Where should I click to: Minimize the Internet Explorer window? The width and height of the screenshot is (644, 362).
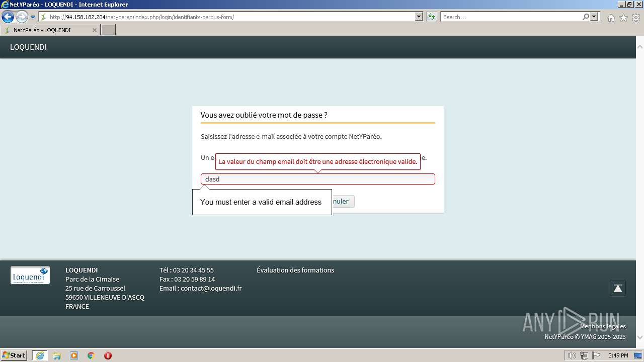click(x=621, y=4)
